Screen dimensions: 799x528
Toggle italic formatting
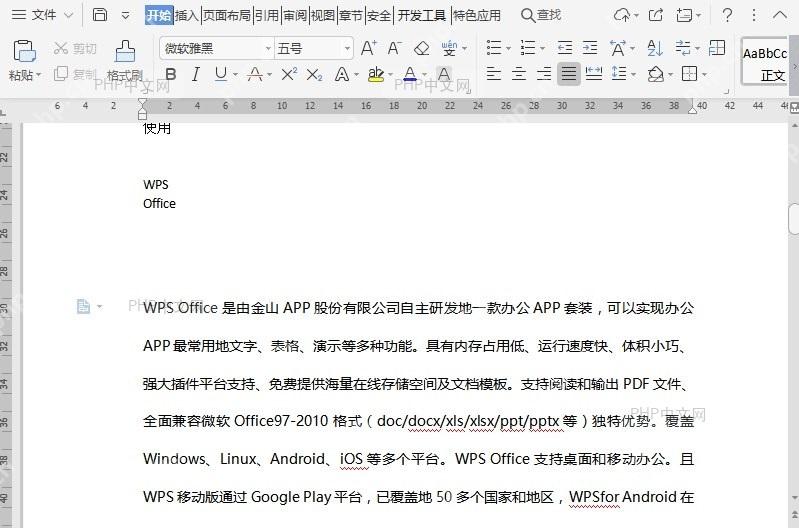click(x=196, y=74)
